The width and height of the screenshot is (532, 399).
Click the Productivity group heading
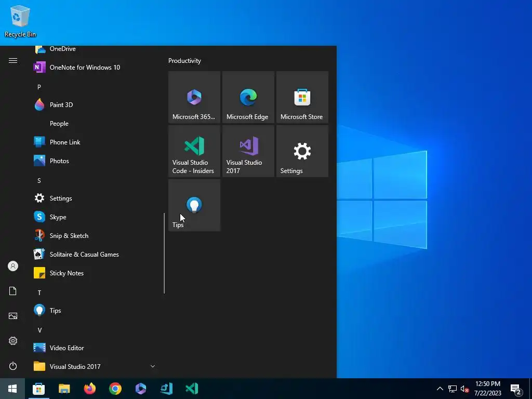pyautogui.click(x=184, y=61)
